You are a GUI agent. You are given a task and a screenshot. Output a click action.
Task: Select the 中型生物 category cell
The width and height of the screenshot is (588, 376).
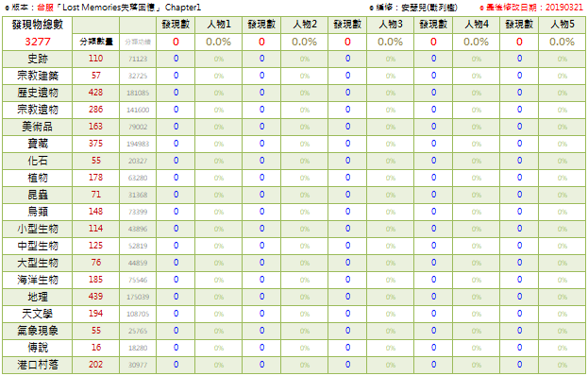[x=37, y=246]
